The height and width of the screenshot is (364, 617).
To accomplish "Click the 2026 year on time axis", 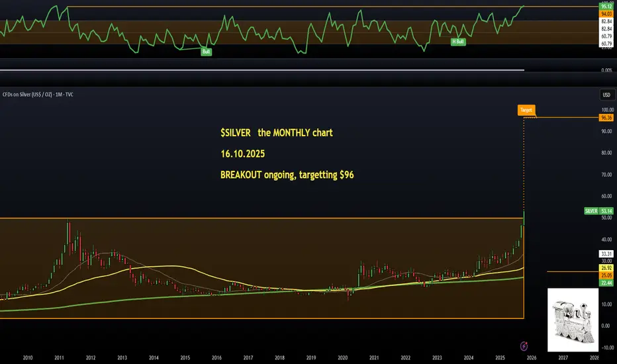I will tap(531, 357).
